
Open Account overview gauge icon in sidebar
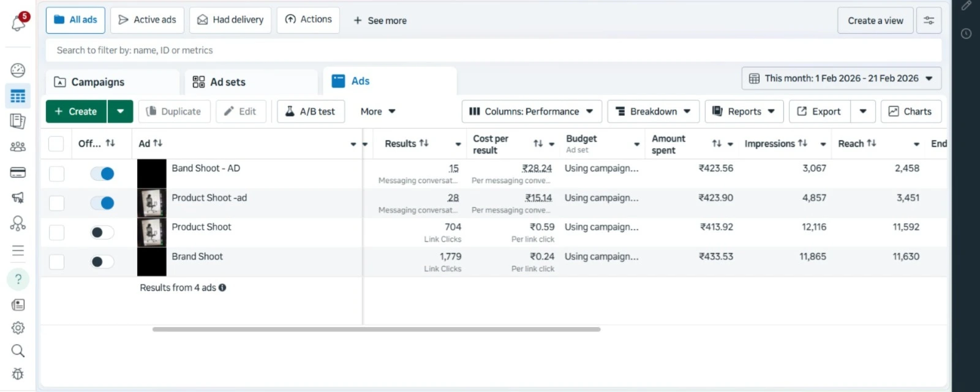(x=18, y=70)
